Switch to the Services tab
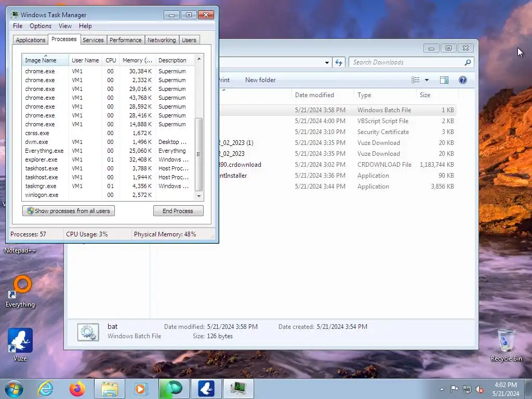The width and height of the screenshot is (532, 399). [93, 40]
